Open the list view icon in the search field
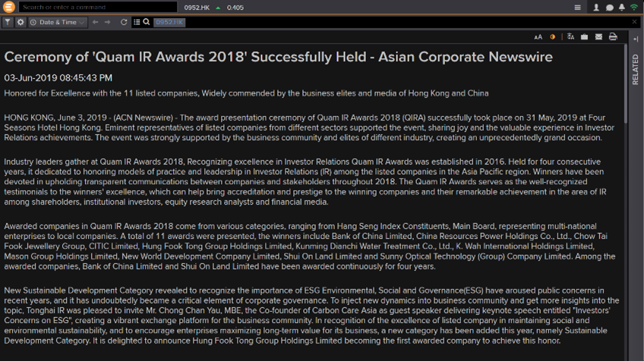The height and width of the screenshot is (361, 644). tap(137, 22)
